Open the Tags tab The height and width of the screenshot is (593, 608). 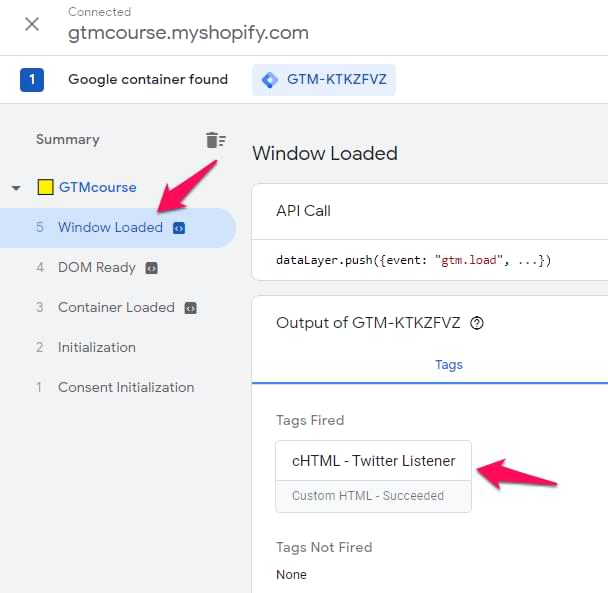(449, 365)
